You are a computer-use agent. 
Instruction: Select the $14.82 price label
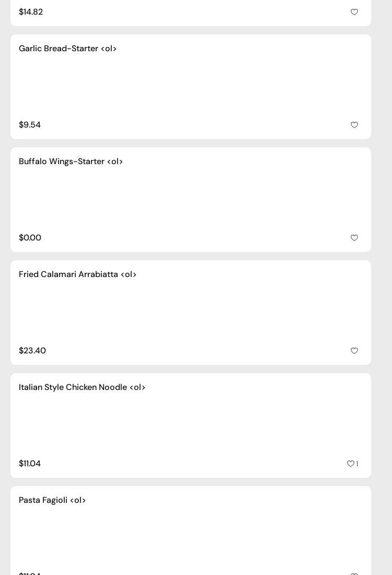[x=31, y=12]
